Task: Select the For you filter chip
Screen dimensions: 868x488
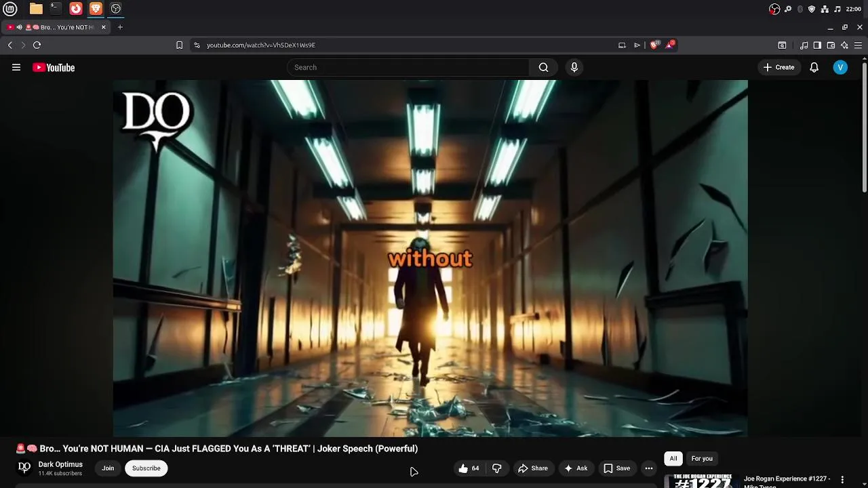Action: (702, 459)
